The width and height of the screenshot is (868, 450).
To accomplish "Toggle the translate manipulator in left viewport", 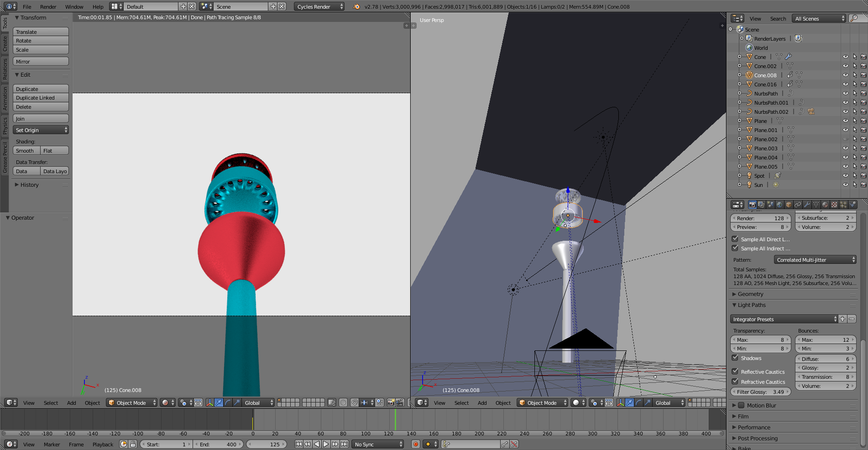I will pyautogui.click(x=219, y=402).
